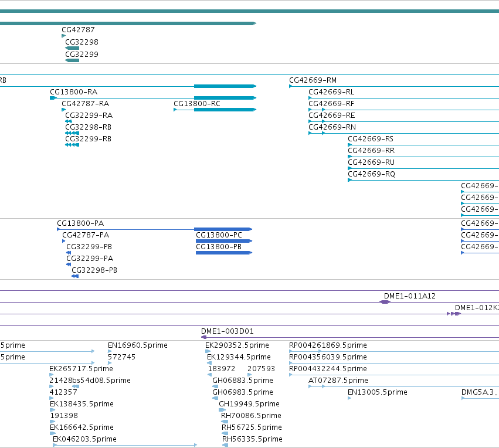Select the 412357 EST label
This screenshot has width=499, height=448.
pyautogui.click(x=63, y=393)
